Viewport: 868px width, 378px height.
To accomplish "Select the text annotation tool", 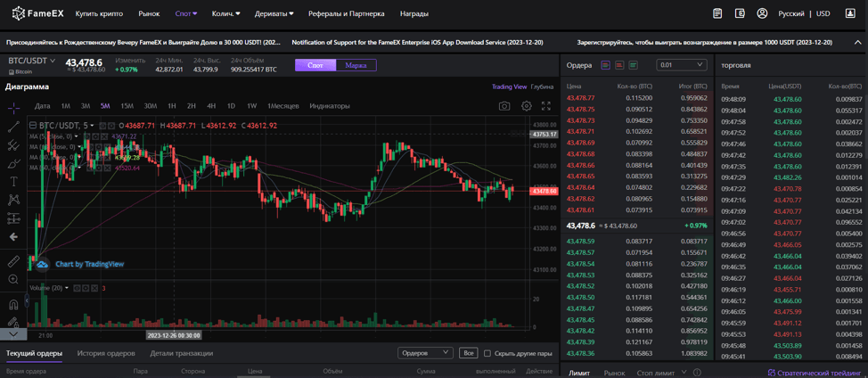I will 13,181.
